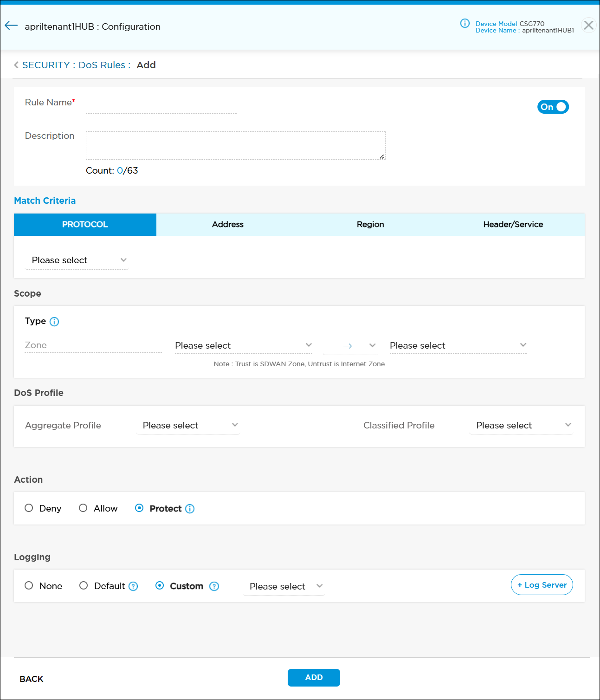600x700 pixels.
Task: Select the Allow action radio button
Action: [x=83, y=508]
